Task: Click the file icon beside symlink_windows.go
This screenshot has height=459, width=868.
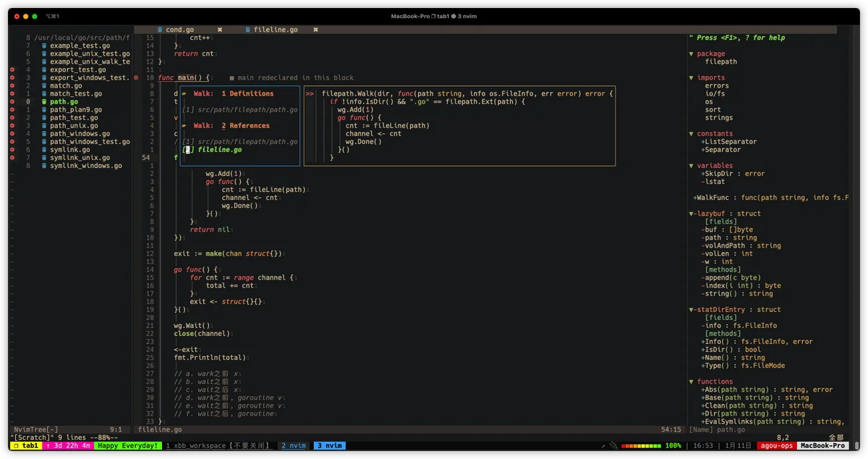Action: coord(44,165)
